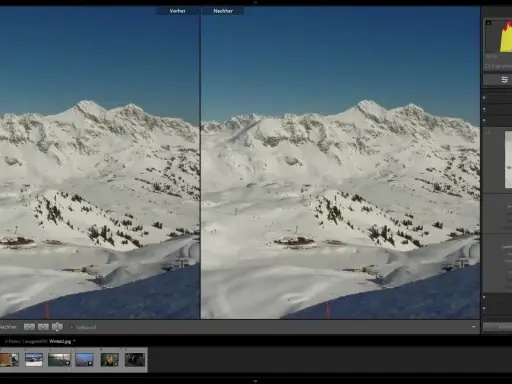Click the swap before and after settings icon
The width and height of the screenshot is (512, 384).
[x=57, y=327]
